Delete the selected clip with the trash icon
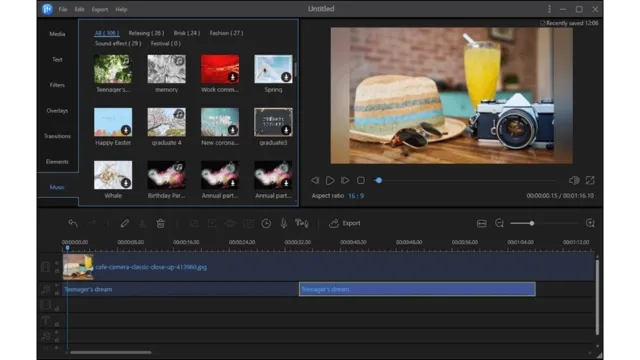Image resolution: width=640 pixels, height=360 pixels. tap(160, 223)
